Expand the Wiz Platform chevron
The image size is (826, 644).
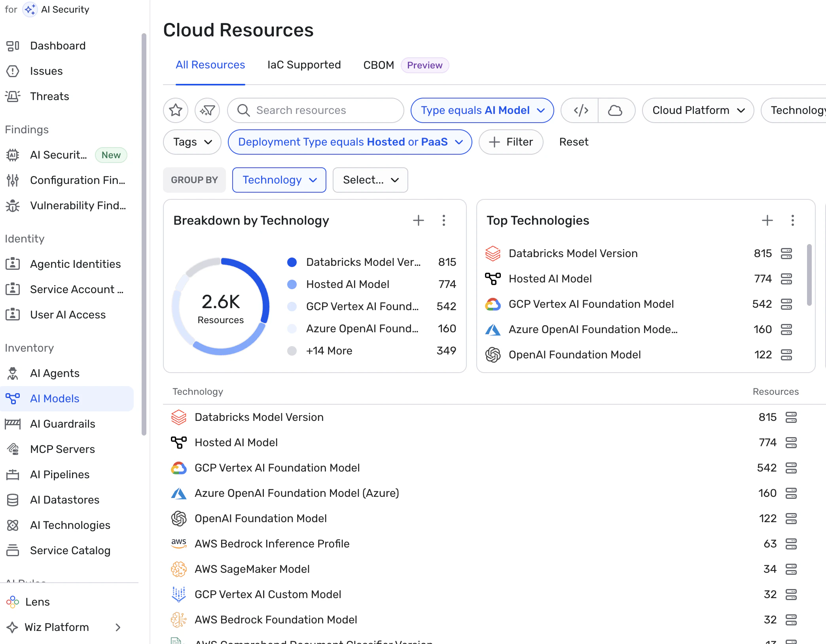coord(117,627)
